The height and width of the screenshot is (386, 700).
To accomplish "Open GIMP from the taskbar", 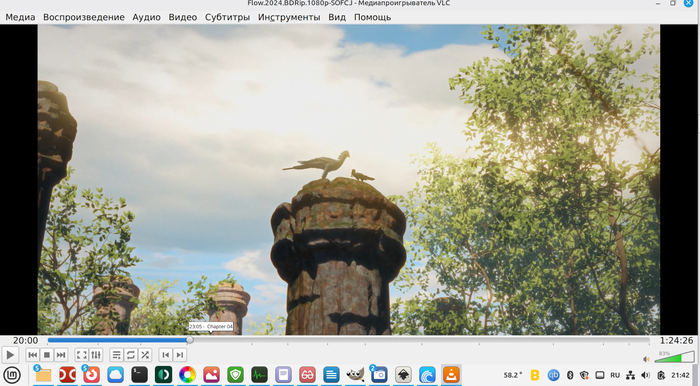I will [355, 375].
